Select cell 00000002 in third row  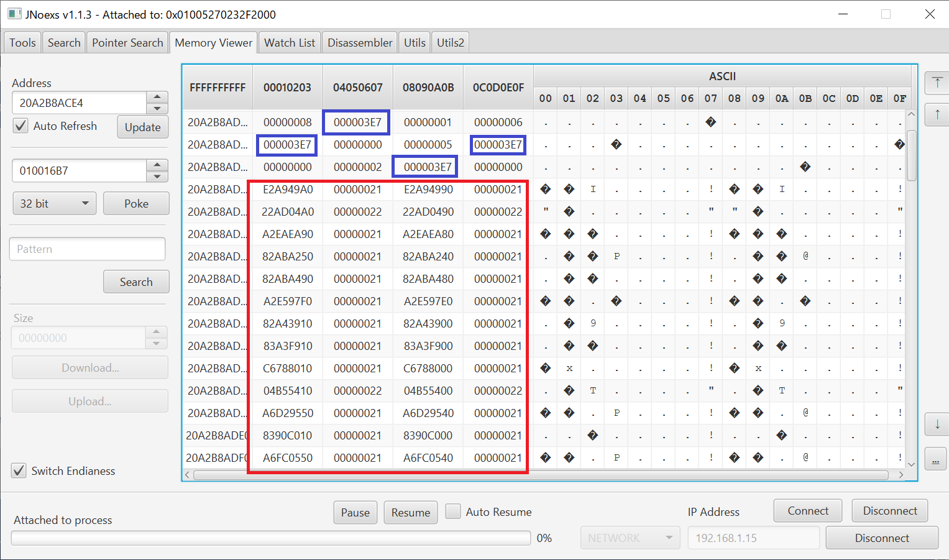(358, 167)
